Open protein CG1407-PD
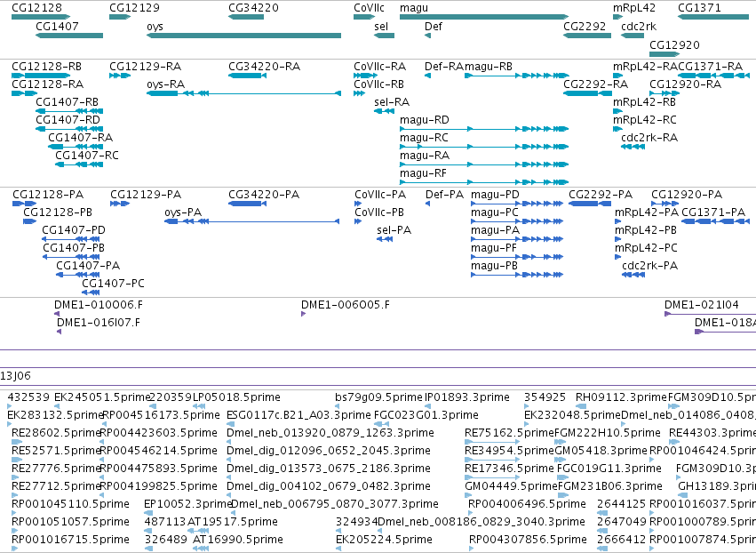756x553 pixels. pyautogui.click(x=74, y=230)
